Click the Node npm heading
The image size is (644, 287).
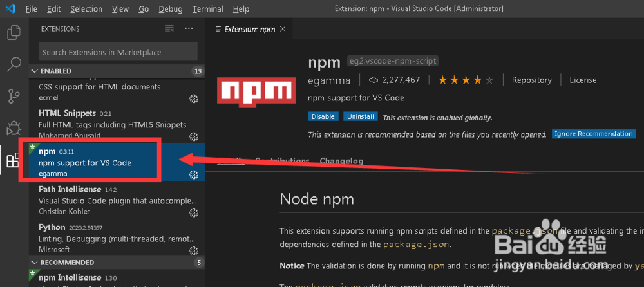pos(317,199)
